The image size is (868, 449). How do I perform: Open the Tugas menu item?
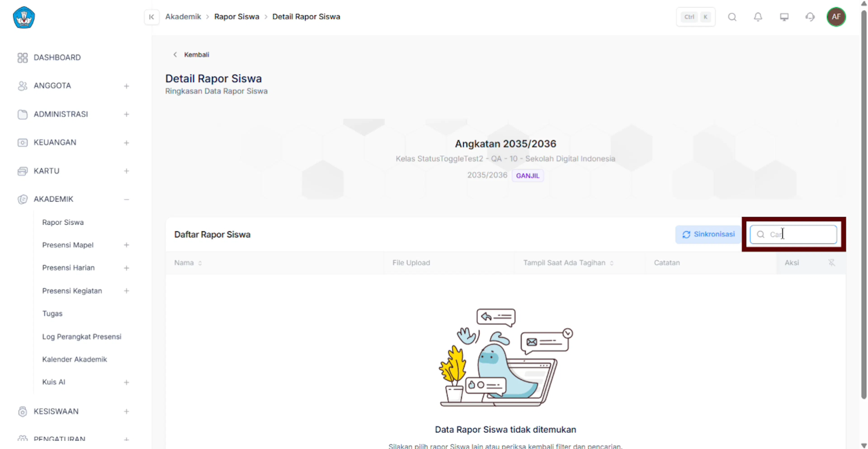(52, 314)
